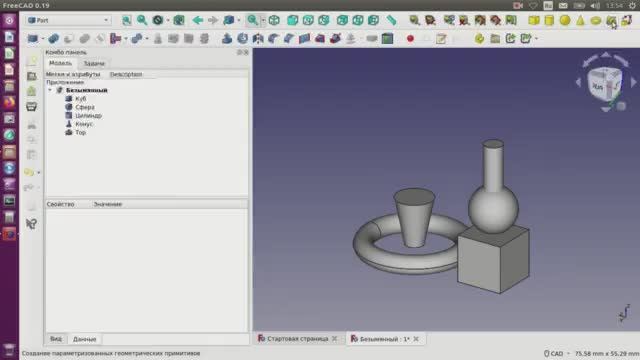Screen dimensions: 640x360
Task: Click the Fit selection zoom icon
Action: tap(142, 20)
